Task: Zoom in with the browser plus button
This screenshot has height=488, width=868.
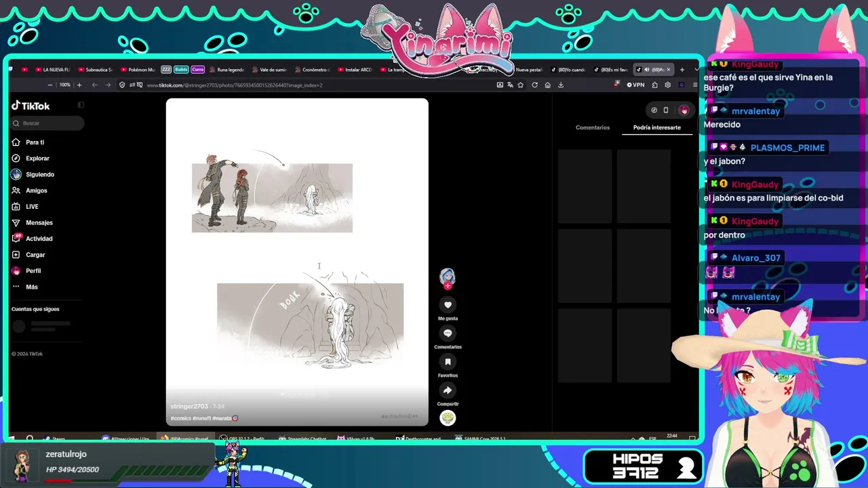Action: (x=79, y=85)
